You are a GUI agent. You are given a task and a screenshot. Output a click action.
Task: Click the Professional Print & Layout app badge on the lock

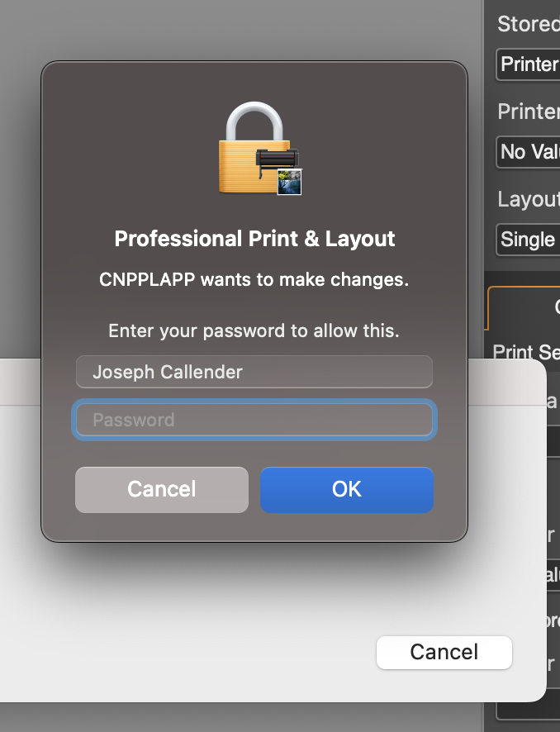(289, 183)
